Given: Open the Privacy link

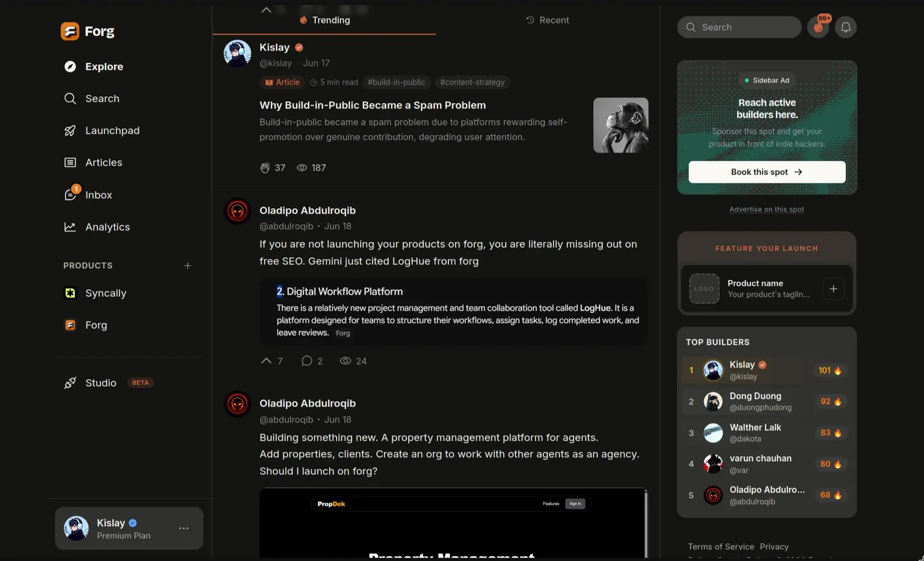Looking at the screenshot, I should 774,547.
